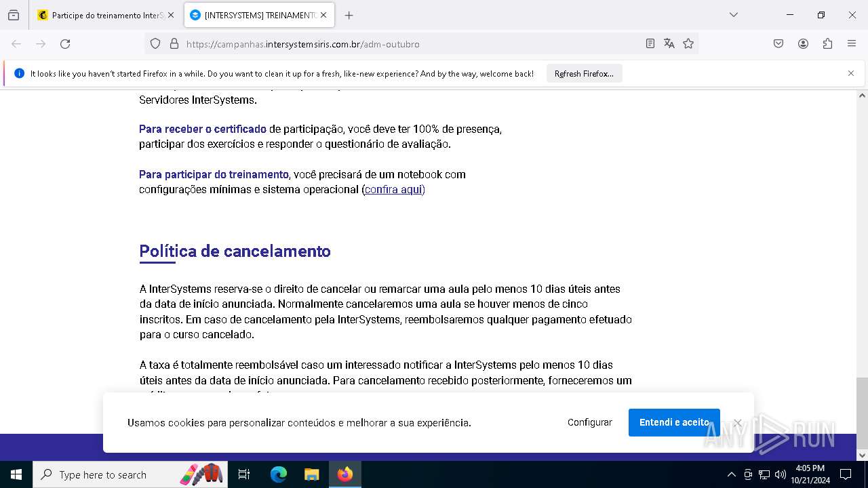The height and width of the screenshot is (488, 868).
Task: Open Extensions puzzle icon
Action: point(827,44)
